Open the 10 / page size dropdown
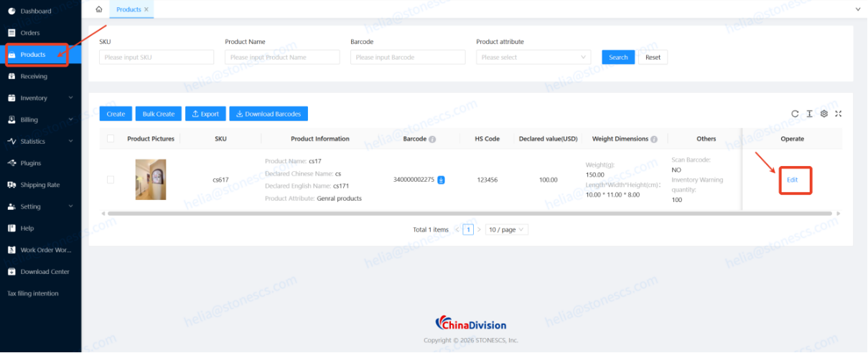 507,229
